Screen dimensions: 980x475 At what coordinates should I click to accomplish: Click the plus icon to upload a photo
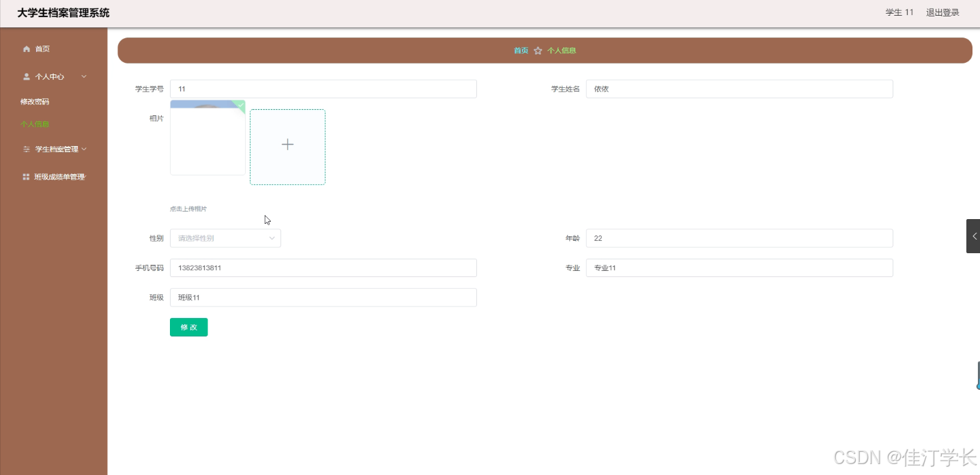[x=287, y=145]
